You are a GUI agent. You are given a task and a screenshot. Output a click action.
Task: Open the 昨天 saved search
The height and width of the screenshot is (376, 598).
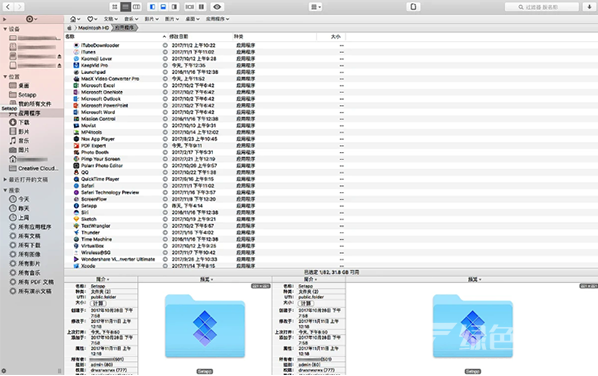tap(32, 208)
